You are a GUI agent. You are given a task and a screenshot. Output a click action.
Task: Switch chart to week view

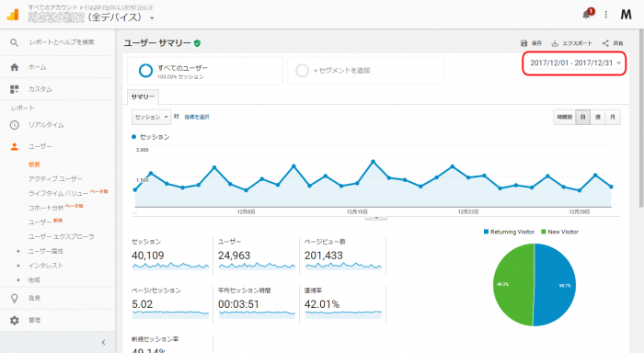(x=598, y=117)
